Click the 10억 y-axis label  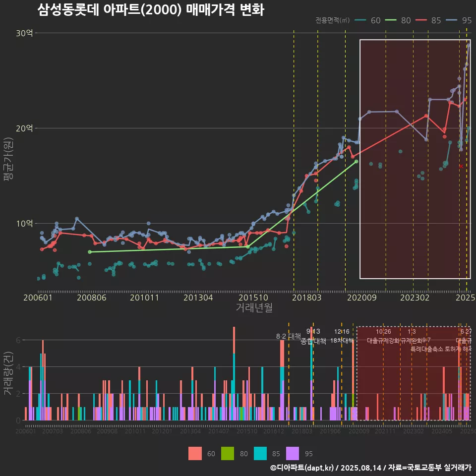[24, 224]
